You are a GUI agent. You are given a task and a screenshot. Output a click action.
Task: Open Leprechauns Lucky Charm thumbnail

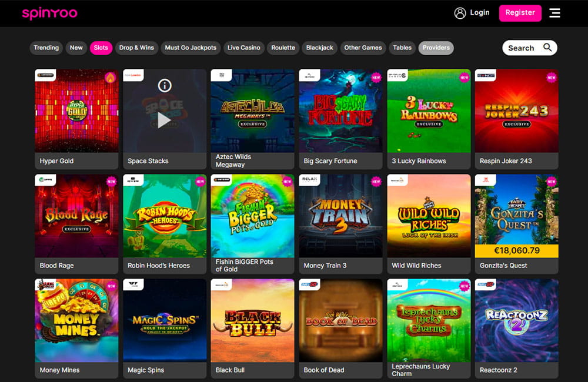429,320
